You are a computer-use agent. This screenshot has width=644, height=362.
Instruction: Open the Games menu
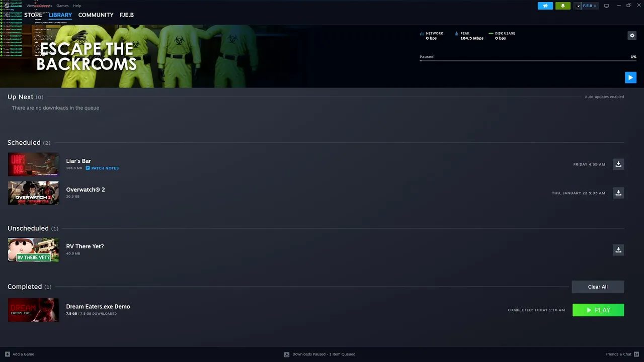62,6
